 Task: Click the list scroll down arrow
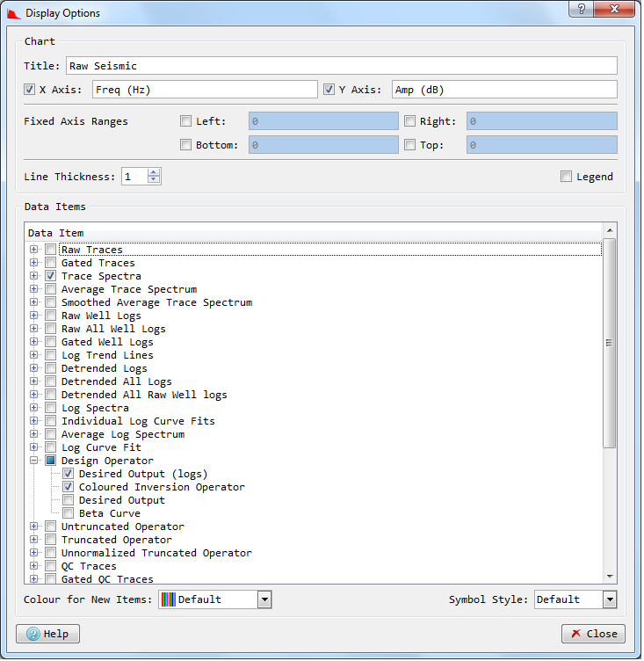(x=611, y=578)
